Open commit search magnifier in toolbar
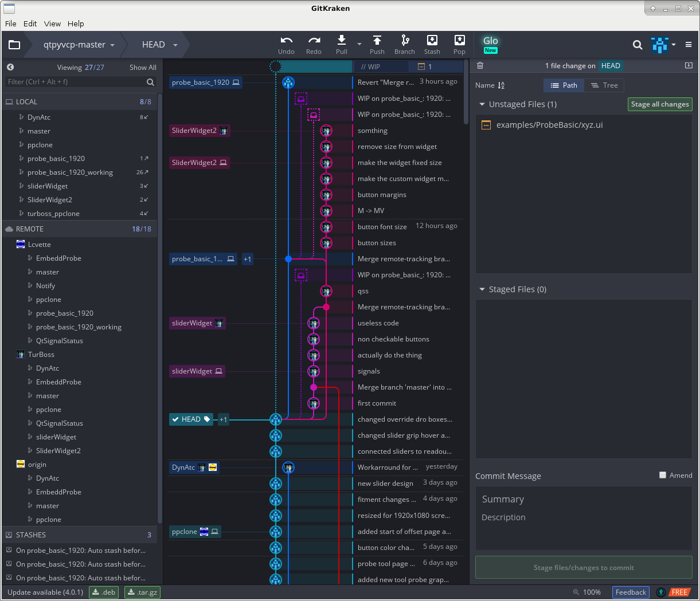The image size is (700, 601). coord(638,45)
